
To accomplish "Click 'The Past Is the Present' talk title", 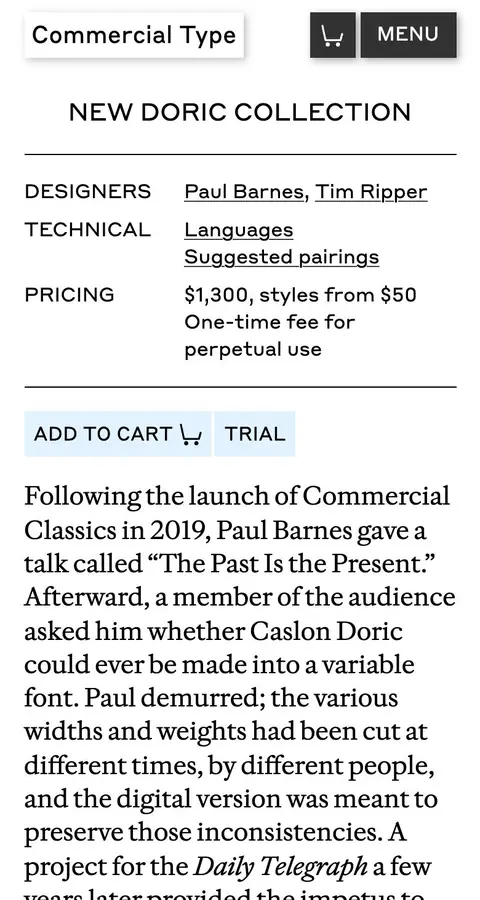I will pos(294,563).
